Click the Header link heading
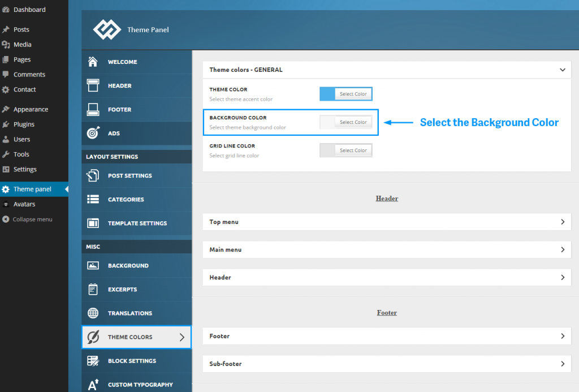This screenshot has height=392, width=579. click(387, 198)
